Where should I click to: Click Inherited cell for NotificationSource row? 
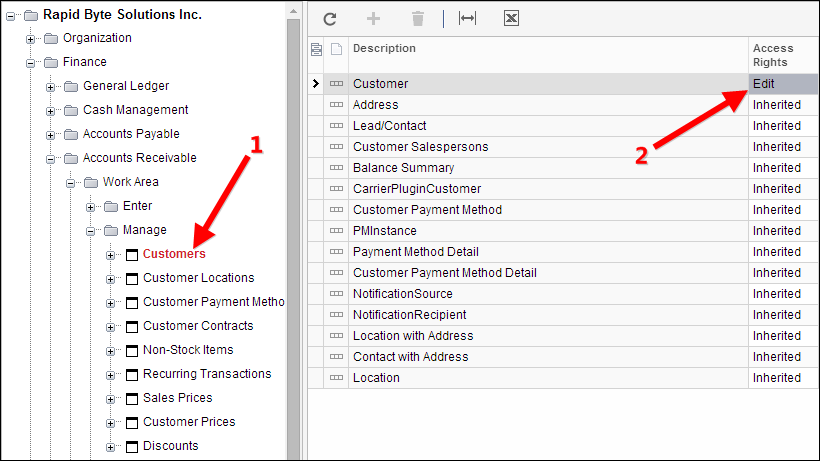[783, 294]
